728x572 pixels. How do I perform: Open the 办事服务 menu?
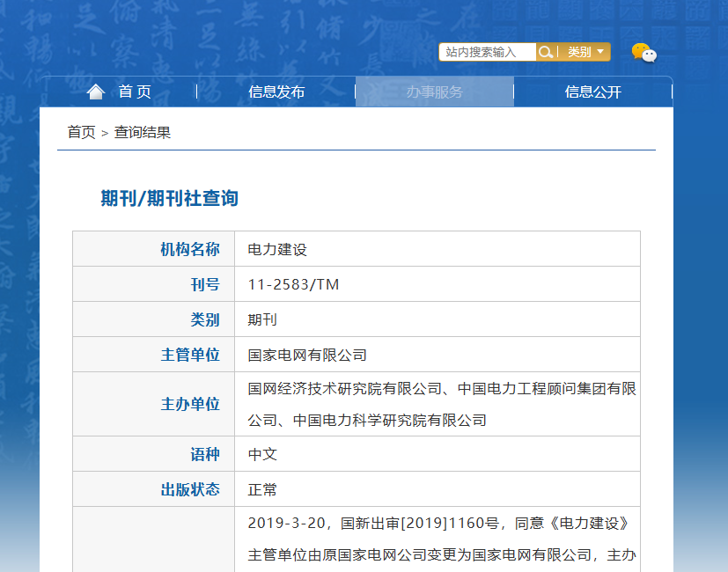[435, 92]
